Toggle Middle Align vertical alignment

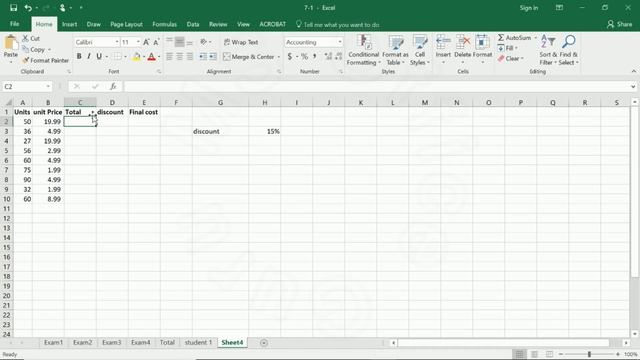click(180, 42)
